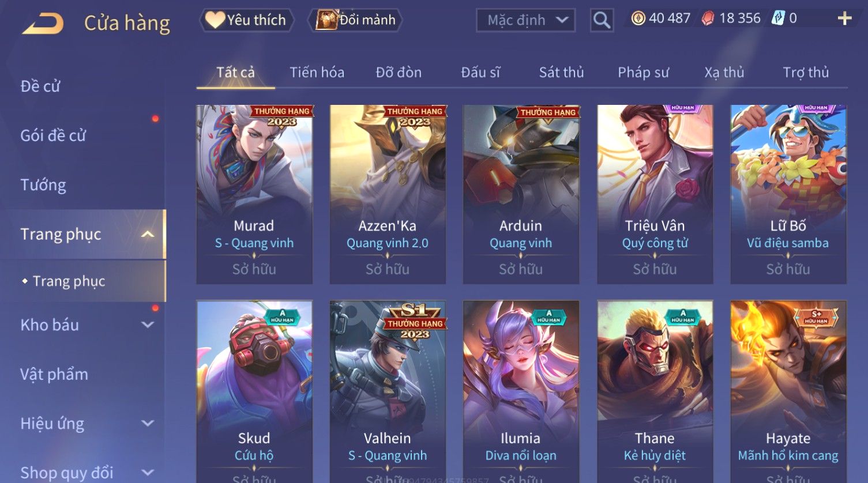Open Yêu thích favorites heart button

tap(246, 20)
